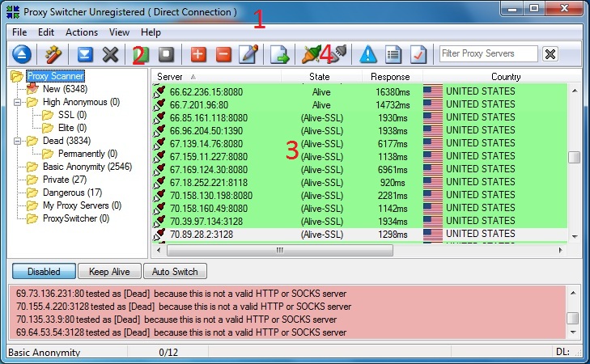Enable Auto Switch mode

click(175, 271)
